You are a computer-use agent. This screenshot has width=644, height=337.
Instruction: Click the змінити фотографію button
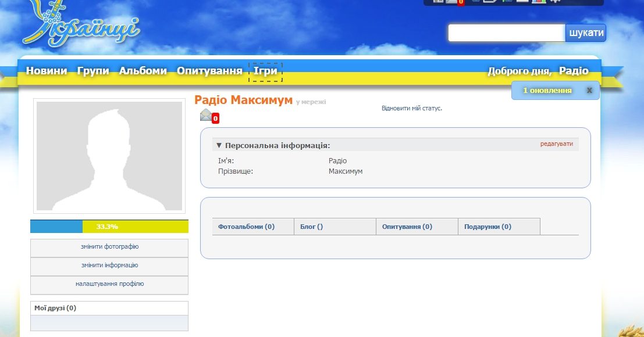click(x=109, y=248)
